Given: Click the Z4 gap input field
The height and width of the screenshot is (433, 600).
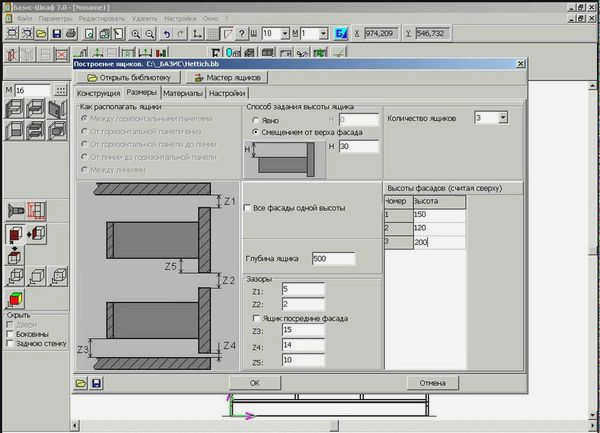Looking at the screenshot, I should click(x=303, y=345).
